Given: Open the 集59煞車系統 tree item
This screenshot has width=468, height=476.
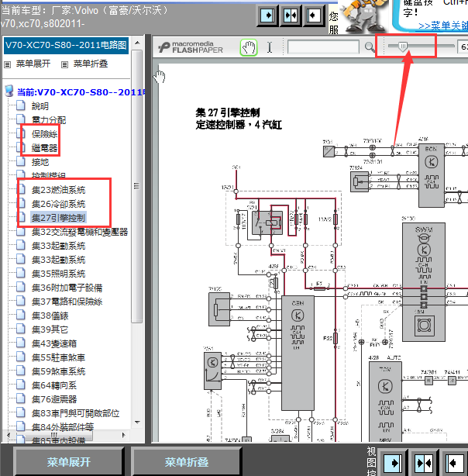Looking at the screenshot, I should [59, 371].
